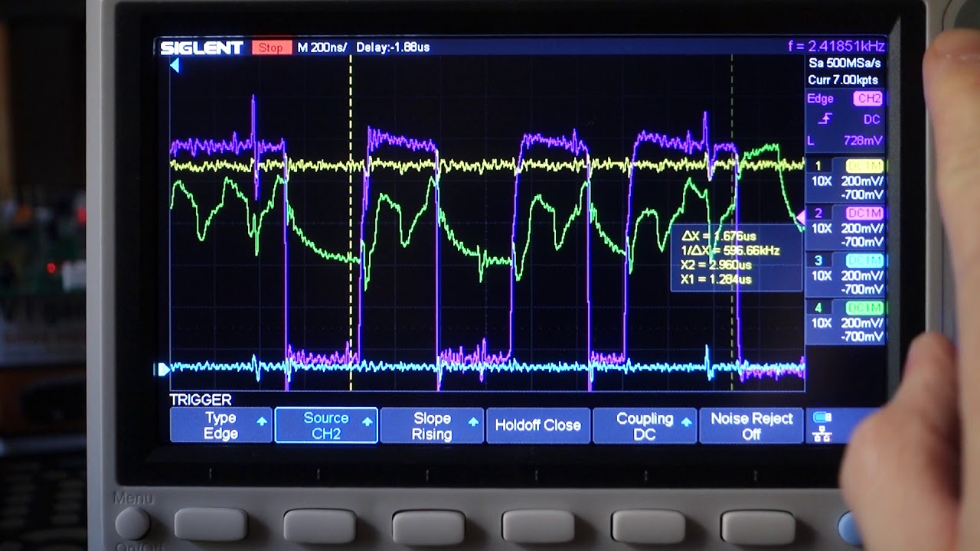
Task: Click the LAN network status icon
Action: [x=822, y=434]
